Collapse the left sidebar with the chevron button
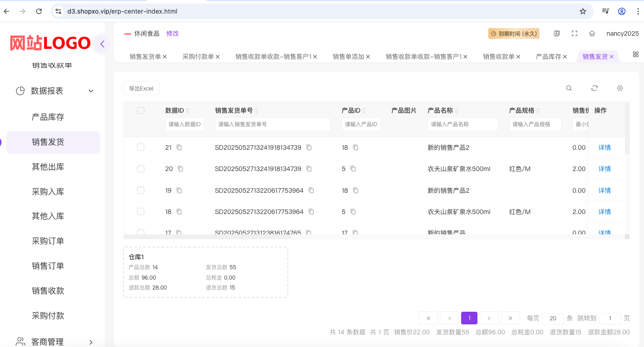 [x=102, y=44]
